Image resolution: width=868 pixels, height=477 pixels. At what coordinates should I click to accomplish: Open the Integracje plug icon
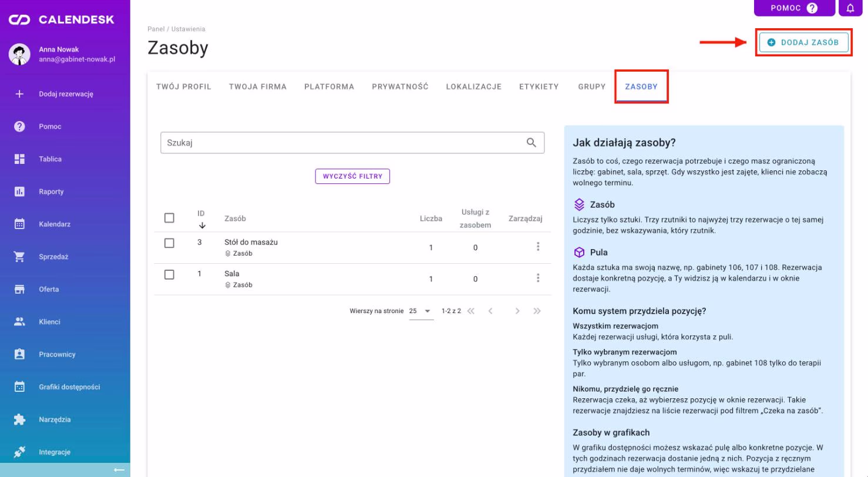(19, 452)
